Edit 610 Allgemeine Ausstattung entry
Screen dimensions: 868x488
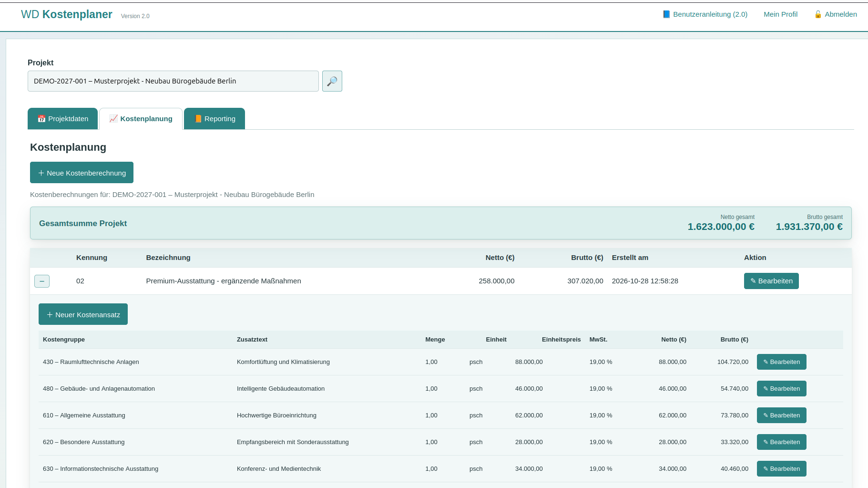point(781,415)
